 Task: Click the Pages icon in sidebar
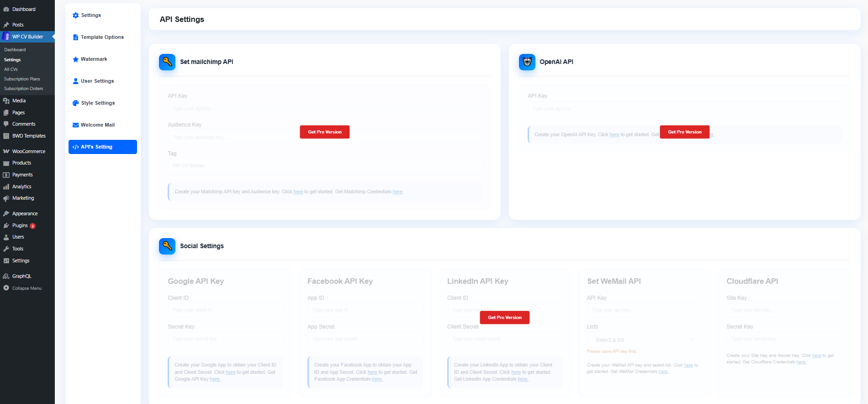click(x=6, y=112)
